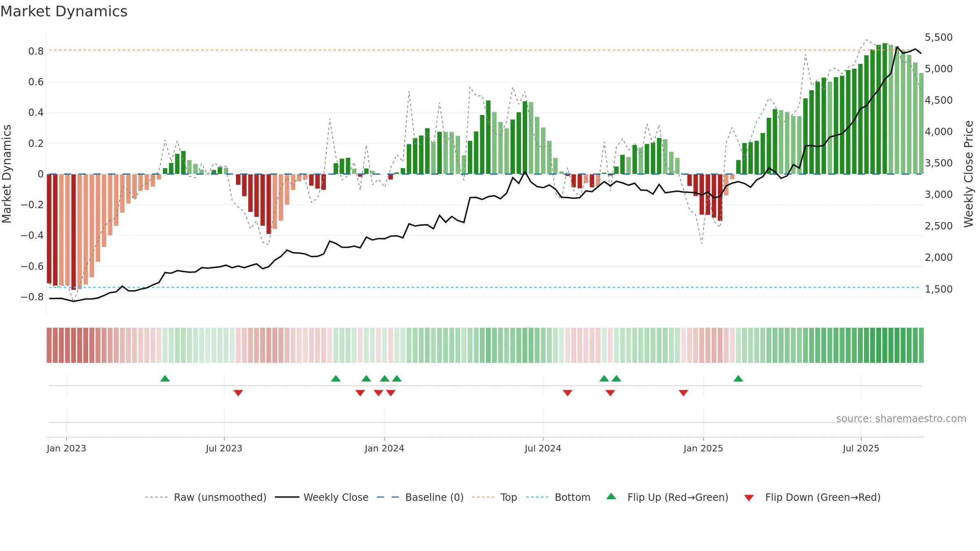Click the 0.4 tick on left axis
Image resolution: width=980 pixels, height=551 pixels.
(x=36, y=113)
